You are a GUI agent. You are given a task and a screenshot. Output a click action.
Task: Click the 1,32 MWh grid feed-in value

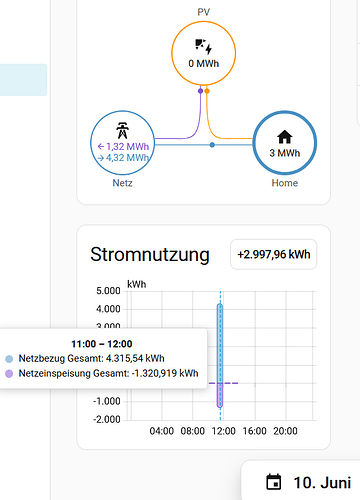123,147
